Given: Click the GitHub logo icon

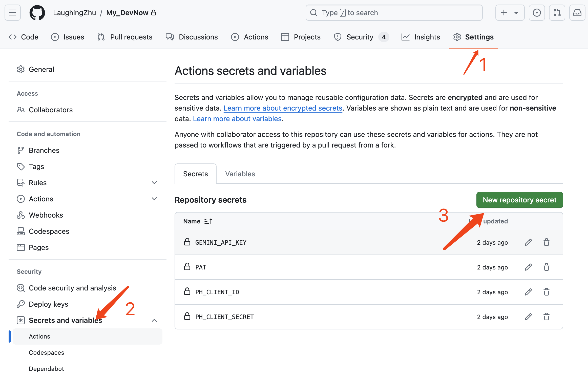Looking at the screenshot, I should tap(37, 13).
